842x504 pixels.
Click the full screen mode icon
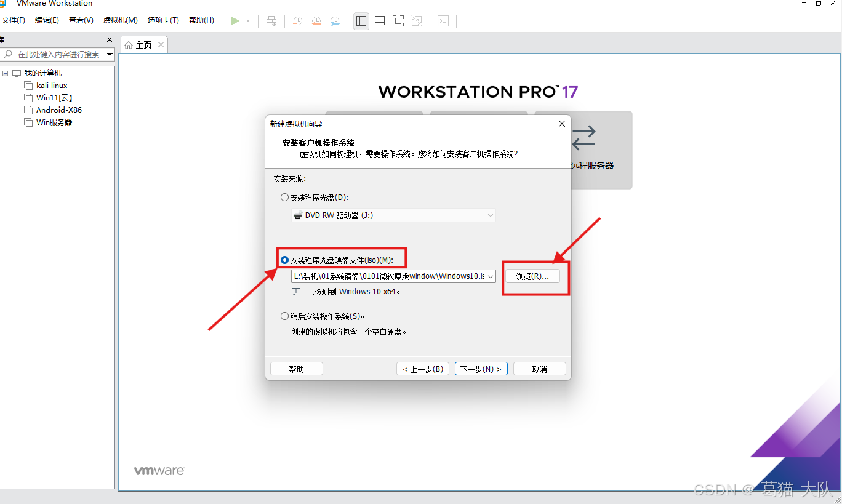click(398, 21)
